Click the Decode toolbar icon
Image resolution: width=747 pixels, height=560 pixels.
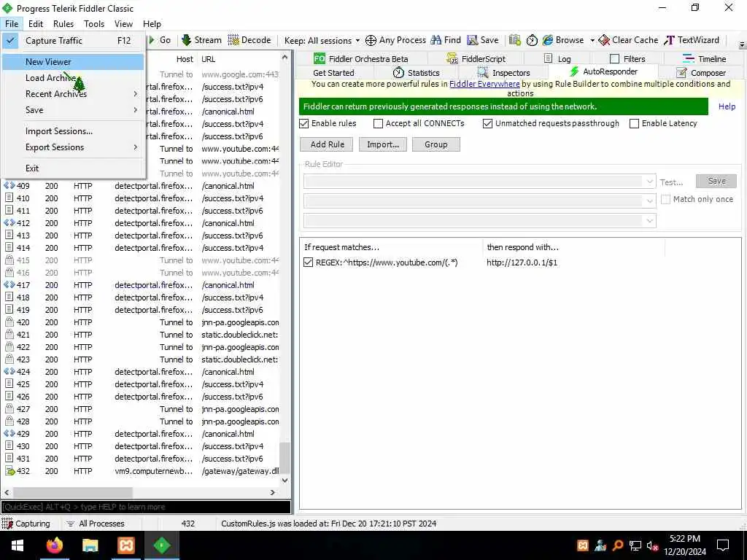point(233,40)
